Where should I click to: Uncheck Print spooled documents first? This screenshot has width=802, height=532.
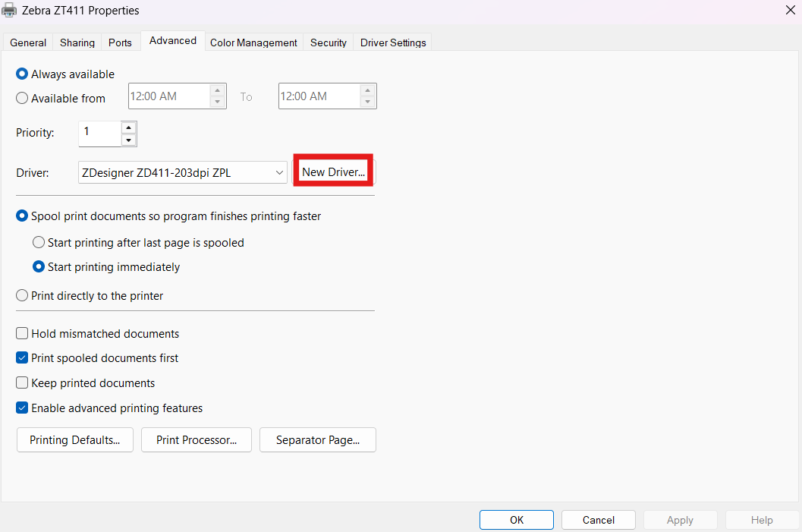coord(22,357)
